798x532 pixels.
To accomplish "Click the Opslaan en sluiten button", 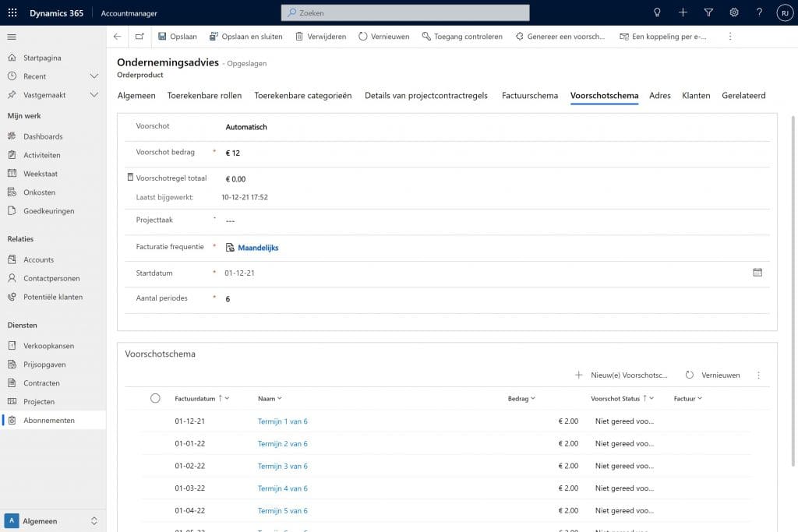I will click(x=245, y=37).
